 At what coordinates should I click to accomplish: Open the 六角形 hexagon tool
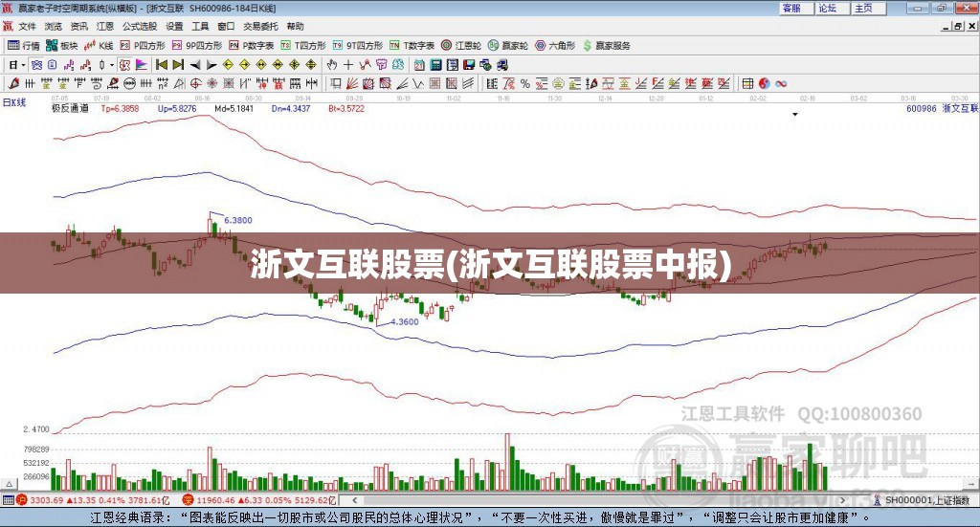click(x=555, y=46)
